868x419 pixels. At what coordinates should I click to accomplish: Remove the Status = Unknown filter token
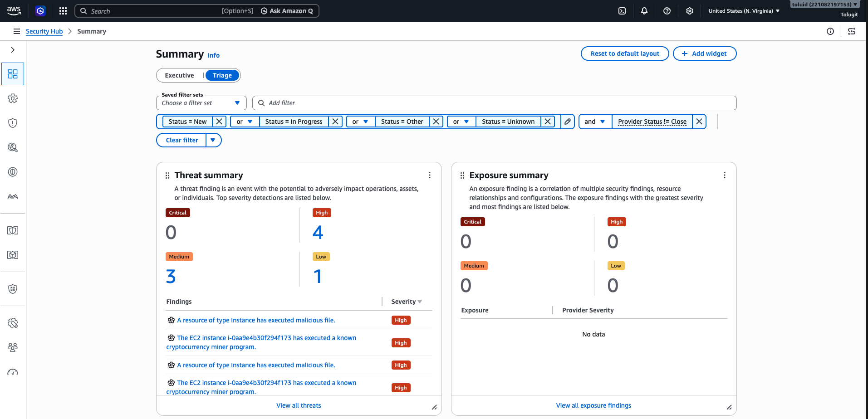point(548,122)
